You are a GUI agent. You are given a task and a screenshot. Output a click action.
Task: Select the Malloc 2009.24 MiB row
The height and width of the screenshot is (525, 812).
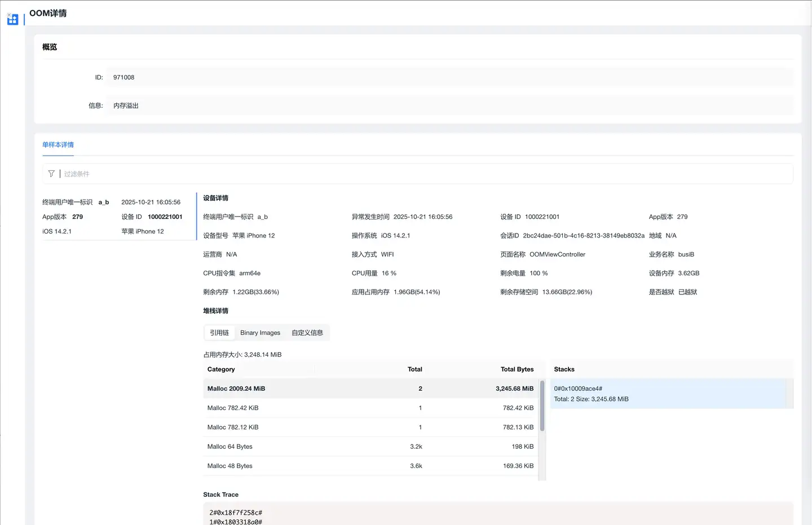point(370,389)
